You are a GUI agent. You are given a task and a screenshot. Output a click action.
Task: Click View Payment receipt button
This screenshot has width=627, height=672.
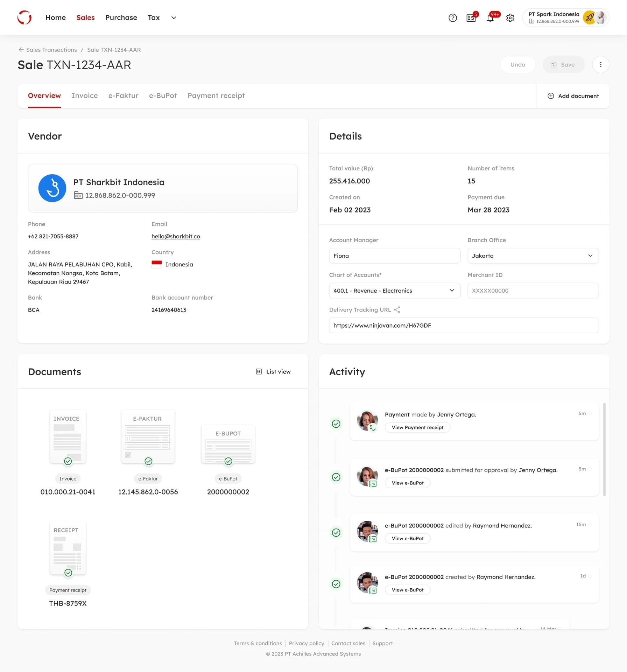point(417,427)
